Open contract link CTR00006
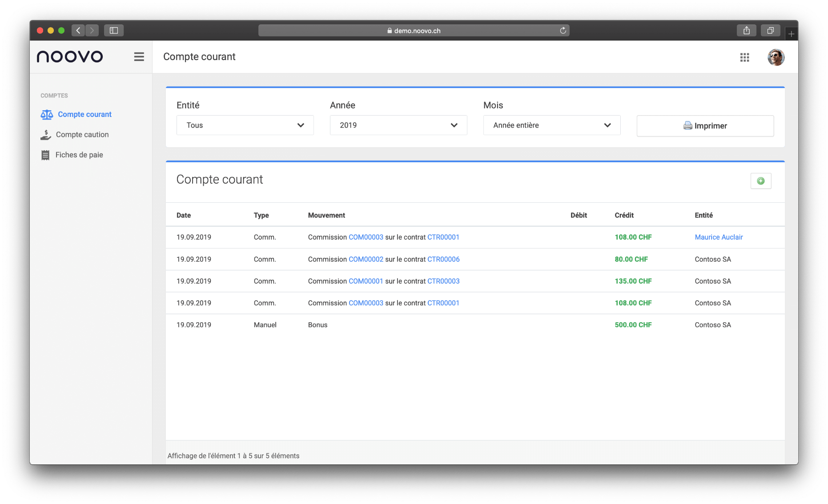The height and width of the screenshot is (504, 828). click(443, 259)
